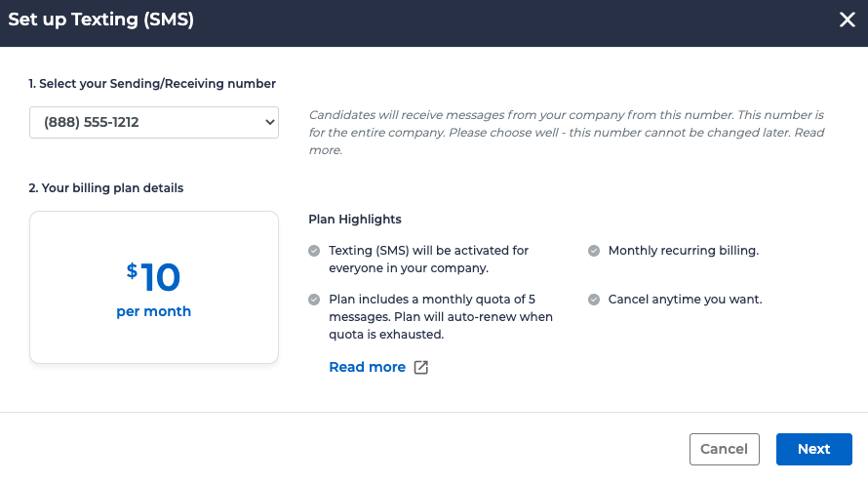Click check icon next to Texting activation highlight
Image resolution: width=868 pixels, height=483 pixels.
click(314, 251)
